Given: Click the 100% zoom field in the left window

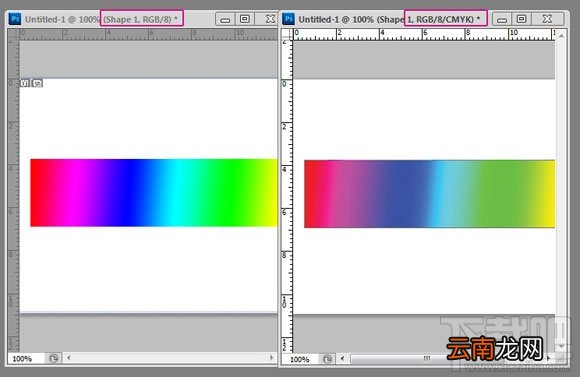Looking at the screenshot, I should [26, 359].
